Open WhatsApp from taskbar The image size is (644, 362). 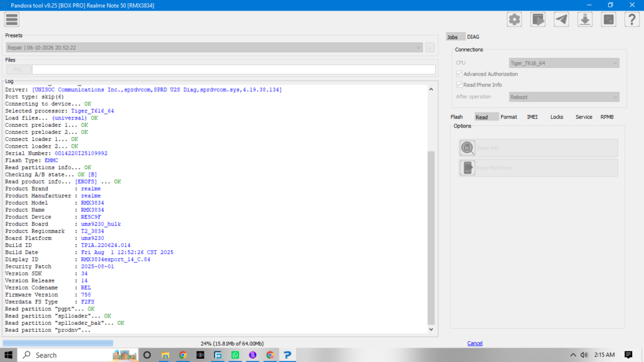(x=235, y=355)
